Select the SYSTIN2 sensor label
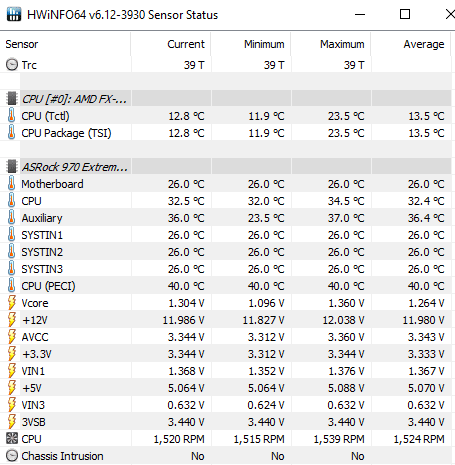This screenshot has width=455, height=465. tap(42, 252)
